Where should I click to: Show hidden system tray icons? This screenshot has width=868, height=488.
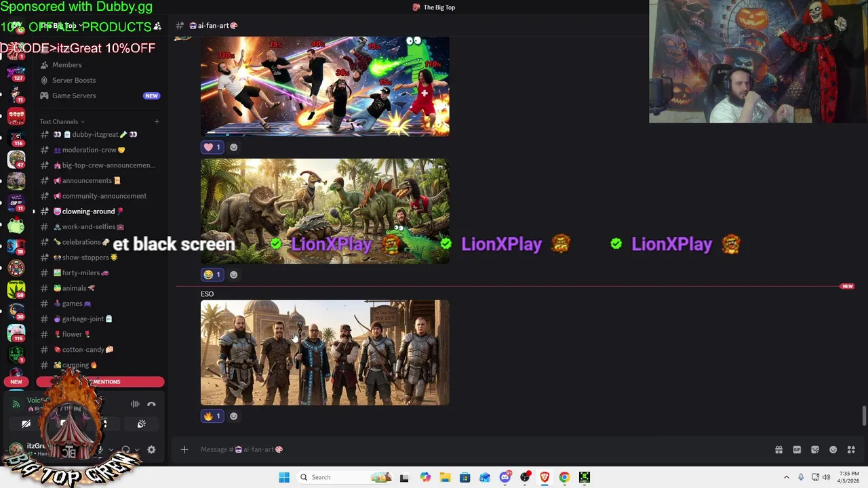(x=787, y=477)
